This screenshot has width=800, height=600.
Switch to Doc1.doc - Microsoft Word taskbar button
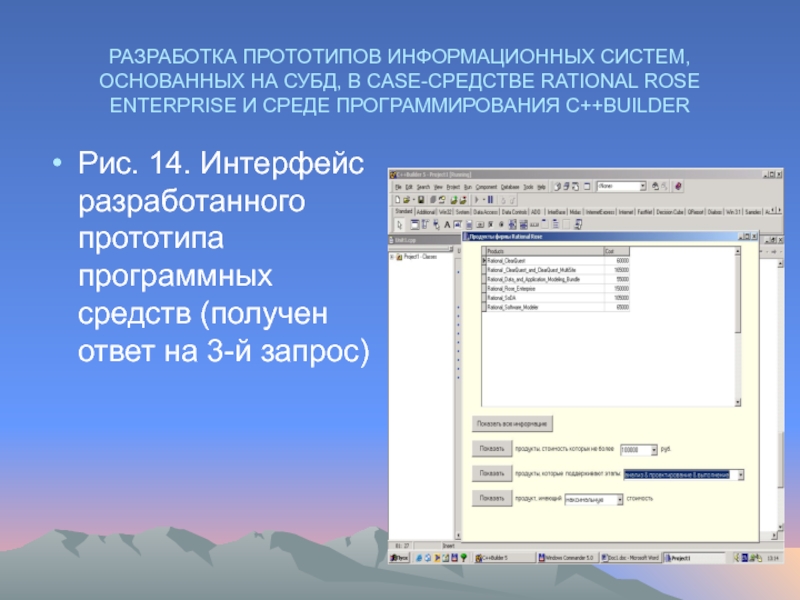[x=630, y=558]
